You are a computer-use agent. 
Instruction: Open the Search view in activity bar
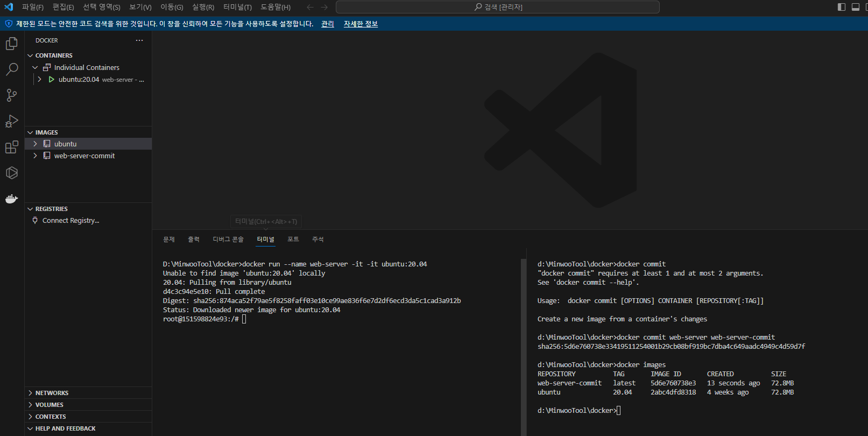(x=12, y=69)
